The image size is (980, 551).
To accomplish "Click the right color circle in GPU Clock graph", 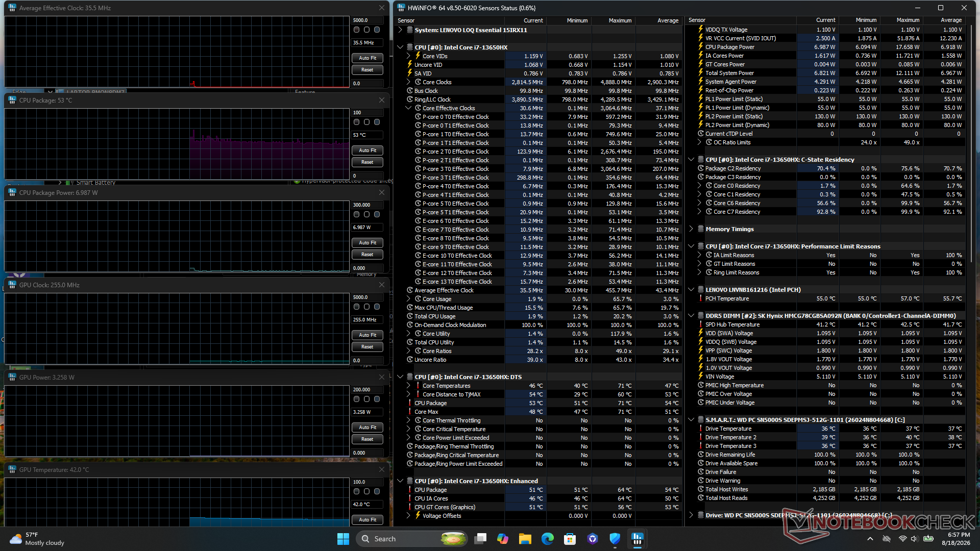I will coord(377,307).
